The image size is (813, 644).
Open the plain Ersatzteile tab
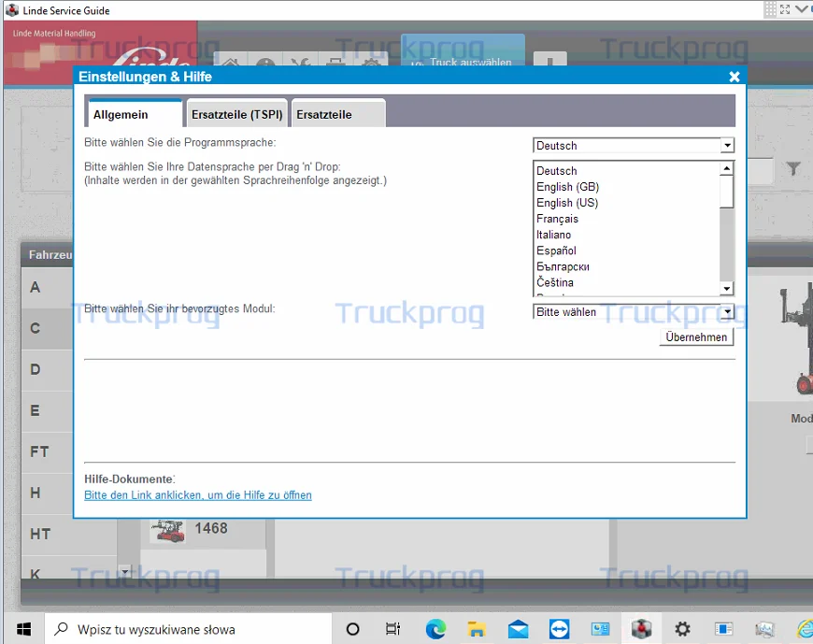338,113
